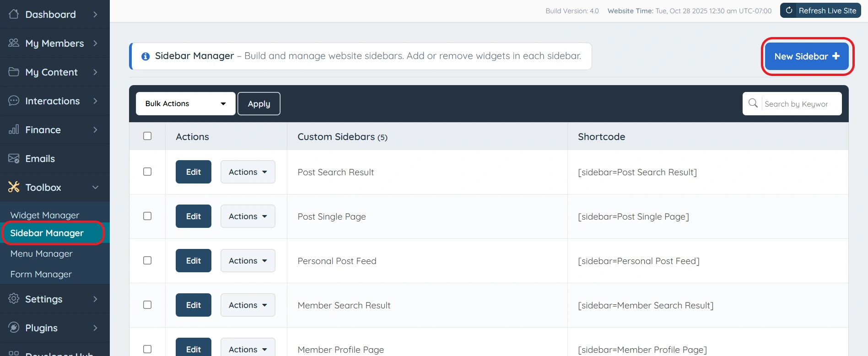Click the Member Profile Page sidebar name
The height and width of the screenshot is (356, 868).
point(341,350)
